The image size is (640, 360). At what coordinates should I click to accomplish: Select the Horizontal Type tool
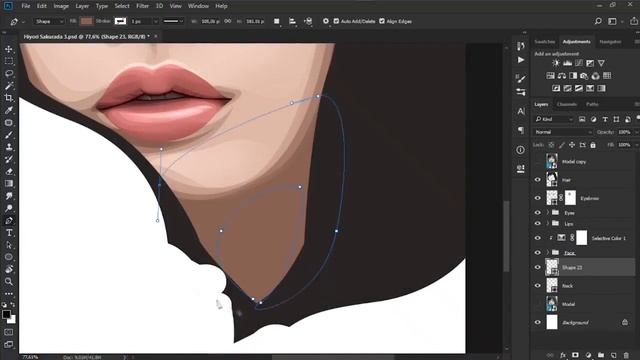[x=9, y=233]
